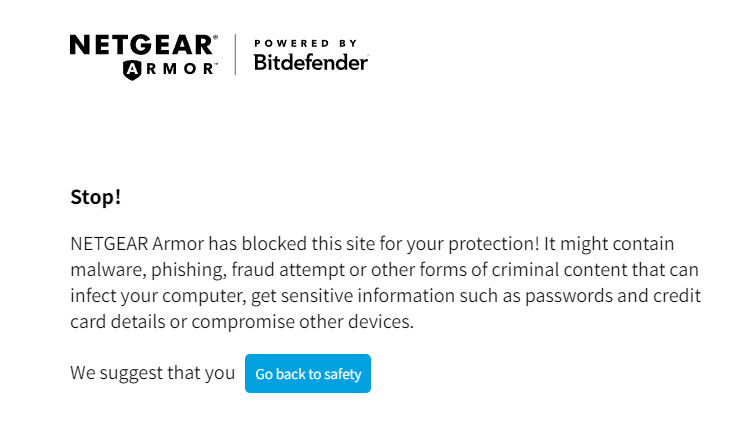Click the Armor shield A icon
733x430 pixels.
[x=132, y=70]
